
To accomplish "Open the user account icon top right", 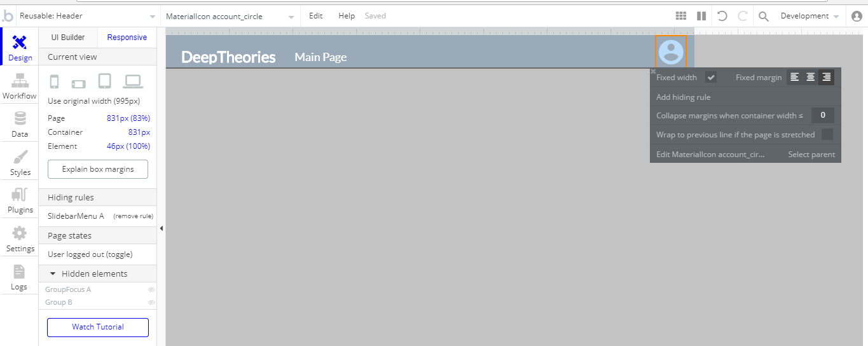I will click(857, 16).
